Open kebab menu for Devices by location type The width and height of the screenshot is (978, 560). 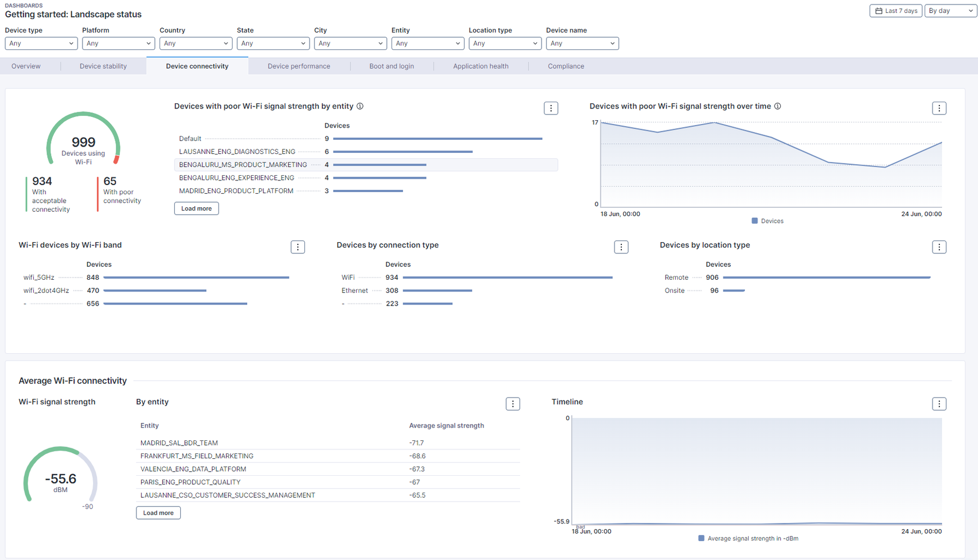[x=939, y=247]
